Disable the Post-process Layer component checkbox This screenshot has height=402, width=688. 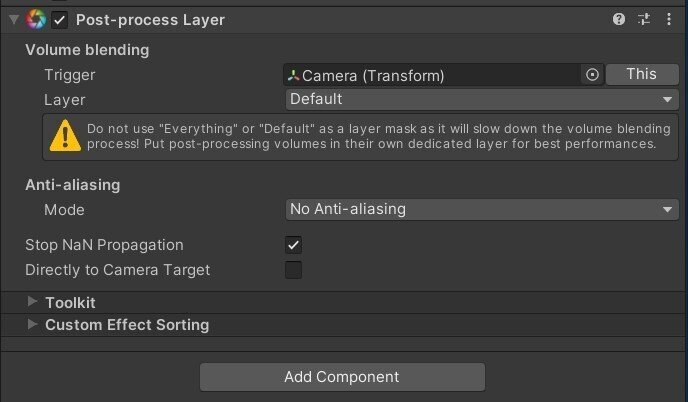point(60,20)
